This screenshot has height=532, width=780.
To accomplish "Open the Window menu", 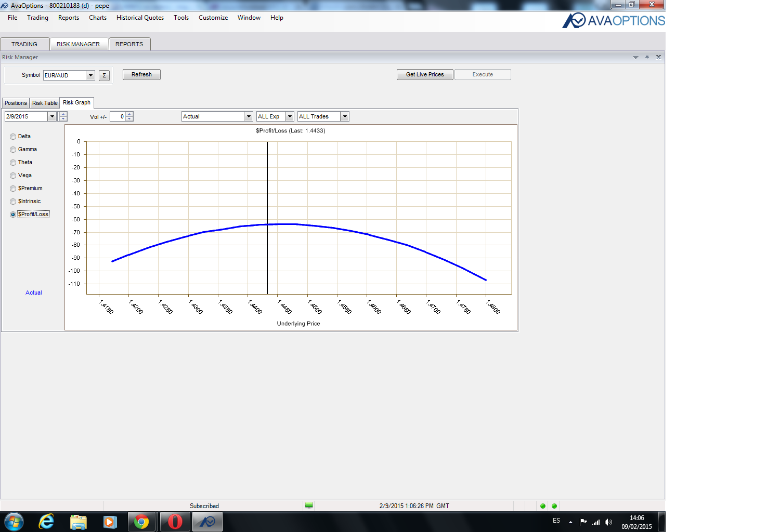I will point(249,18).
